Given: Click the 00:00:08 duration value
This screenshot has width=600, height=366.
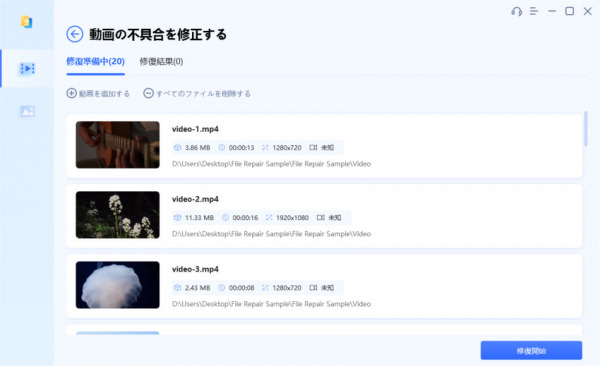Looking at the screenshot, I should pos(241,288).
